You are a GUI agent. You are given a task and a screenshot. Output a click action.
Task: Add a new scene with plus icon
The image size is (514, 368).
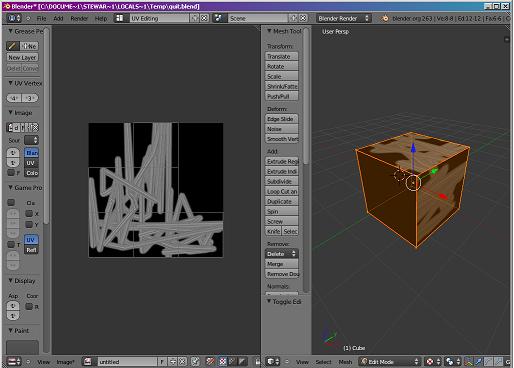pos(293,18)
